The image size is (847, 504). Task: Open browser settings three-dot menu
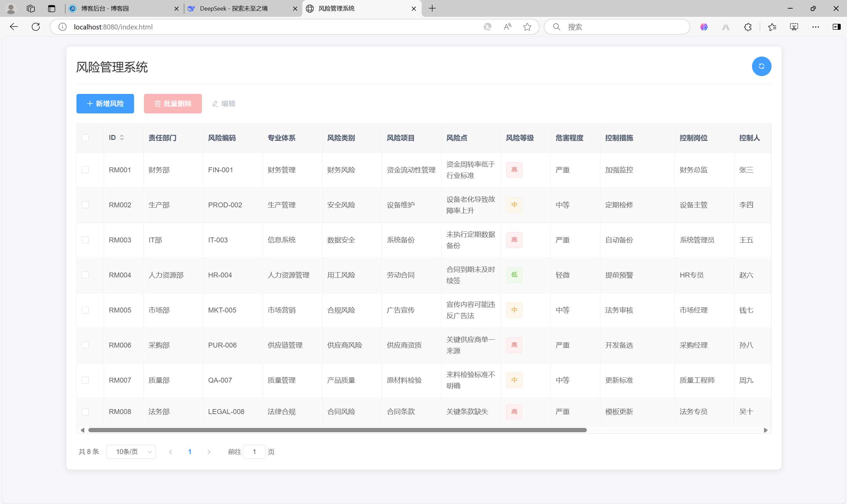815,27
